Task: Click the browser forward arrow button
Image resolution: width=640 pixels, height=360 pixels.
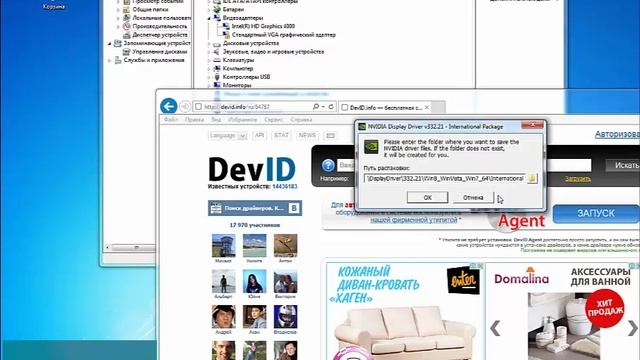Action: 185,107
